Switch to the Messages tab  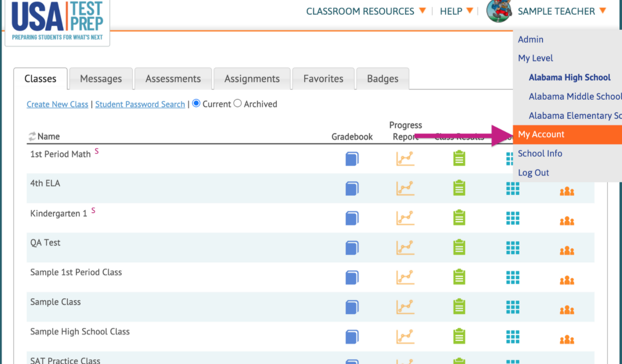[101, 78]
